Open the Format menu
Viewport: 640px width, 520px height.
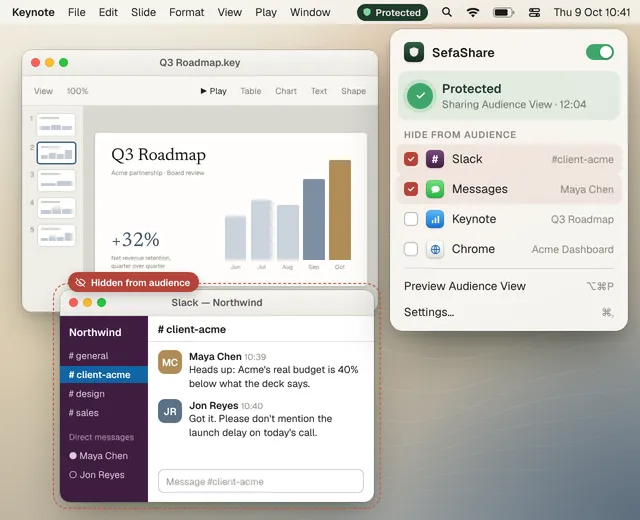coord(187,13)
